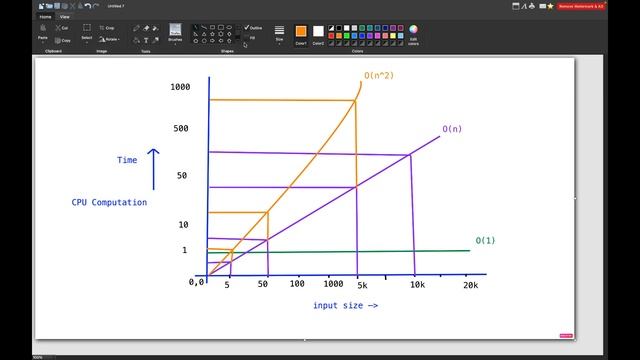Choose the Right triangle shape
Image resolution: width=640 pixels, height=360 pixels.
[196, 34]
